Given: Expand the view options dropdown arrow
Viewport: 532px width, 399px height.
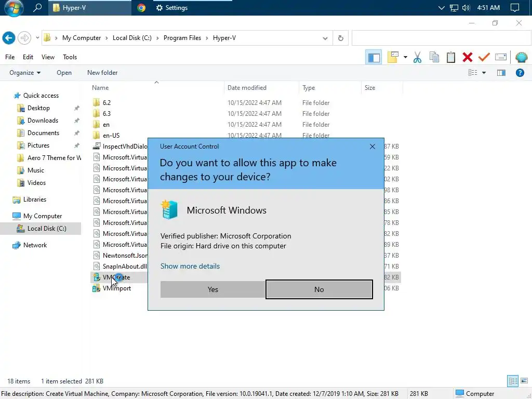Looking at the screenshot, I should point(484,73).
